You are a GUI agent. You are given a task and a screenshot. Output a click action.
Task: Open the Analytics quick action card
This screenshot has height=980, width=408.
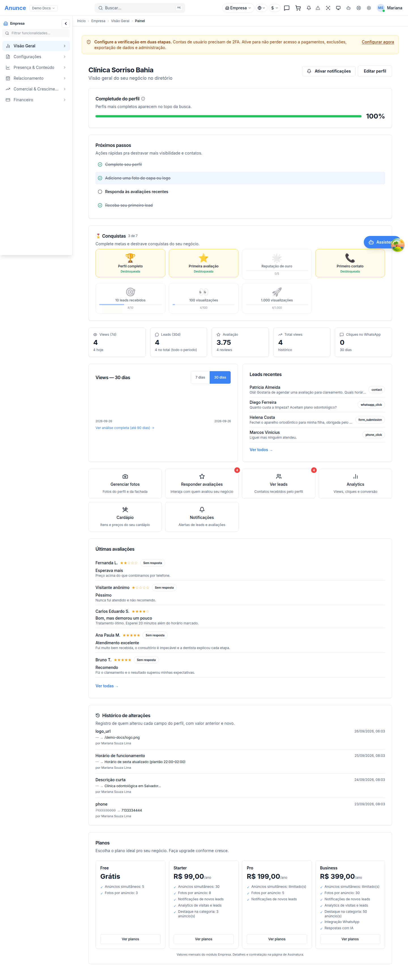coord(355,483)
